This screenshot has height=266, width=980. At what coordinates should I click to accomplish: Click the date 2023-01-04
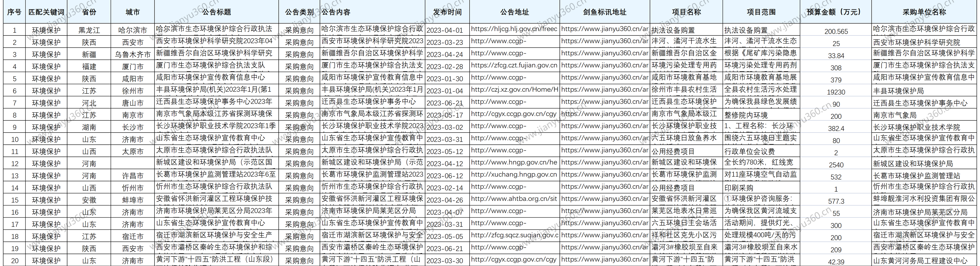445,91
